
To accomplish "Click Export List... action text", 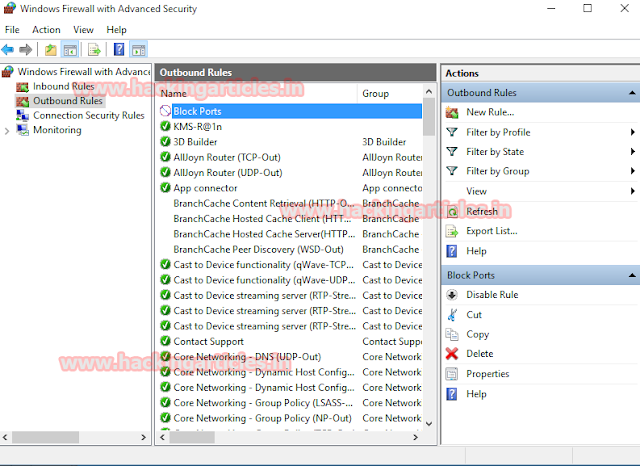I will [x=492, y=231].
